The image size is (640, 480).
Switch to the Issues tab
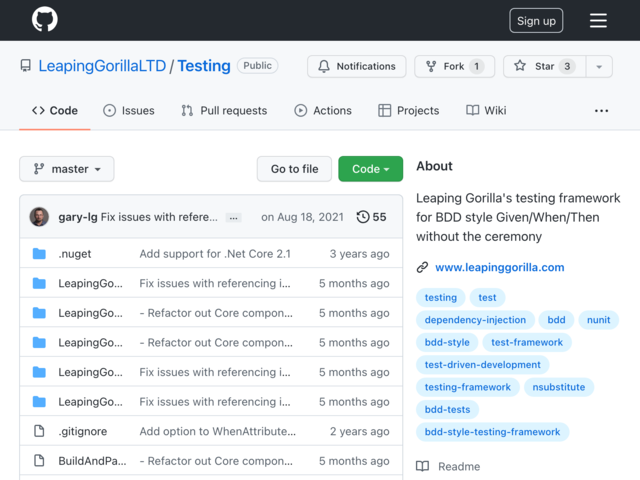point(129,111)
